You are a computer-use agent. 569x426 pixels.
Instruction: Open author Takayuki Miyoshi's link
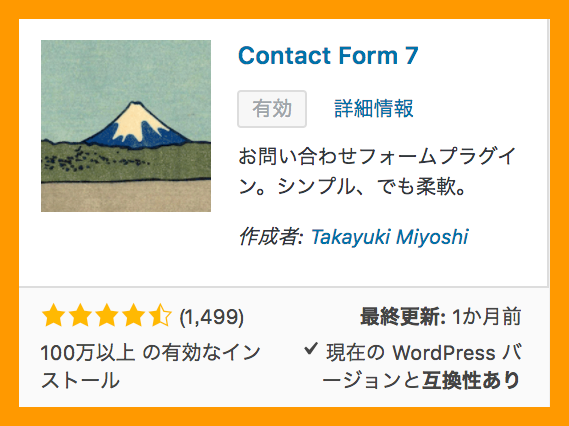pos(390,237)
